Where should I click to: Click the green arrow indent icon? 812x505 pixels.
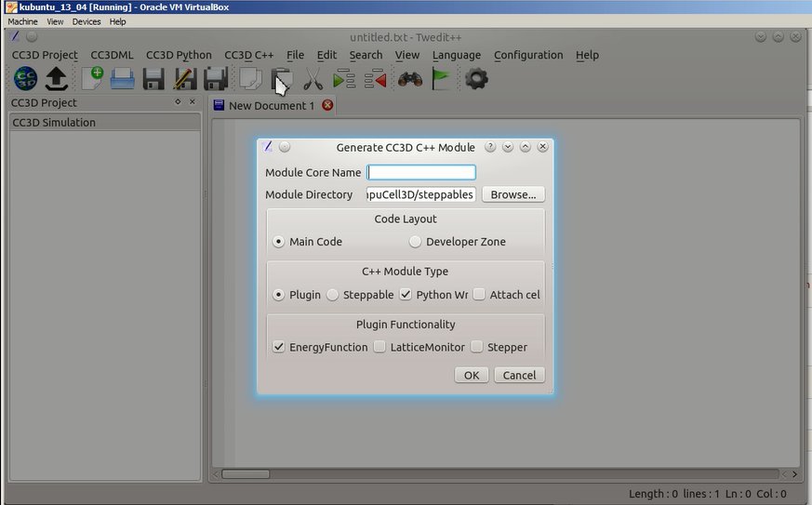(345, 79)
